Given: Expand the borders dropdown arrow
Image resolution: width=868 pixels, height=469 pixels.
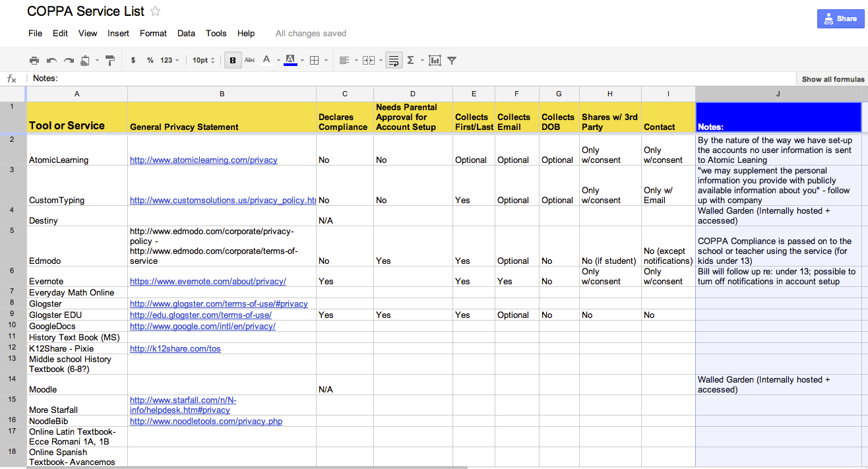Looking at the screenshot, I should point(326,61).
